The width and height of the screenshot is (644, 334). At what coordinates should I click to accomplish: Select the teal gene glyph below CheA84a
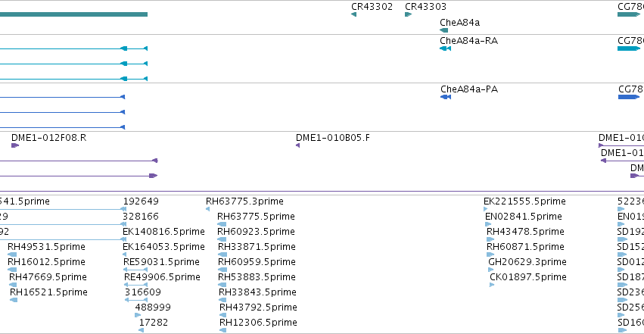[x=444, y=30]
